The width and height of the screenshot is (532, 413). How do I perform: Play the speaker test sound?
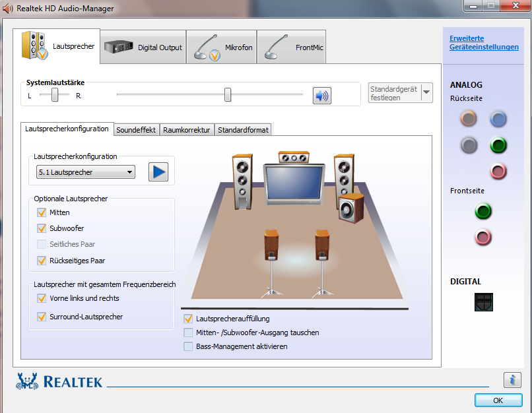pyautogui.click(x=158, y=172)
